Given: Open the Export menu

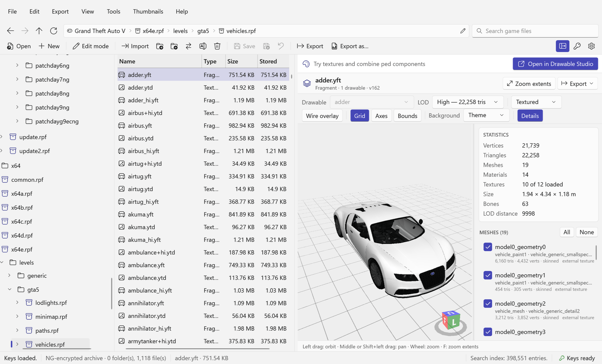Looking at the screenshot, I should point(60,11).
